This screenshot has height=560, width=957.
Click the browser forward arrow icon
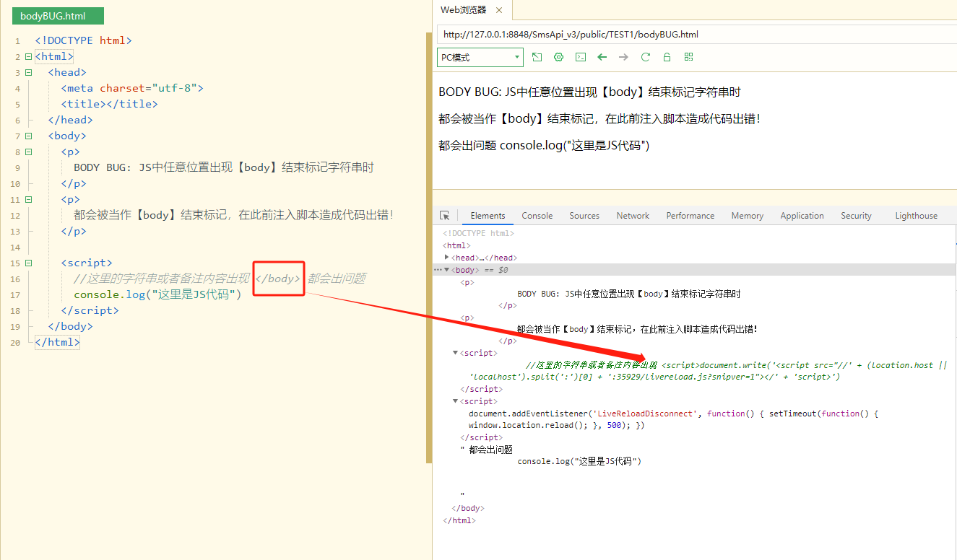[x=623, y=57]
